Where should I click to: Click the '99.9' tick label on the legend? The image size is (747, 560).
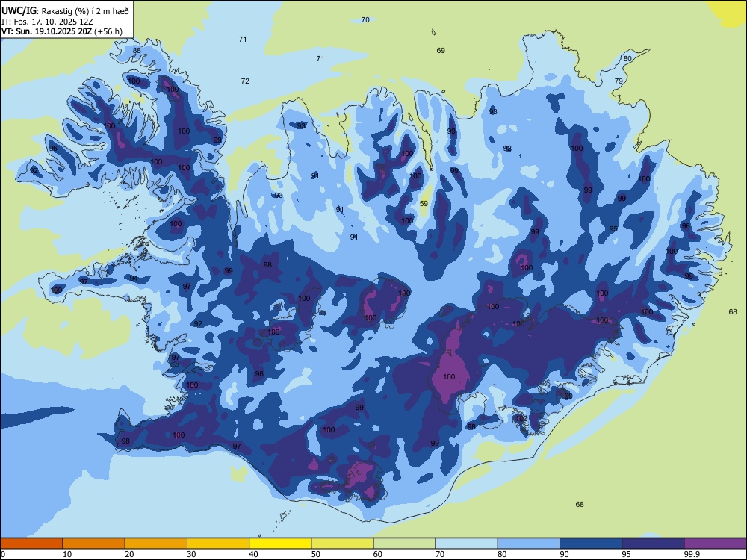tap(692, 554)
